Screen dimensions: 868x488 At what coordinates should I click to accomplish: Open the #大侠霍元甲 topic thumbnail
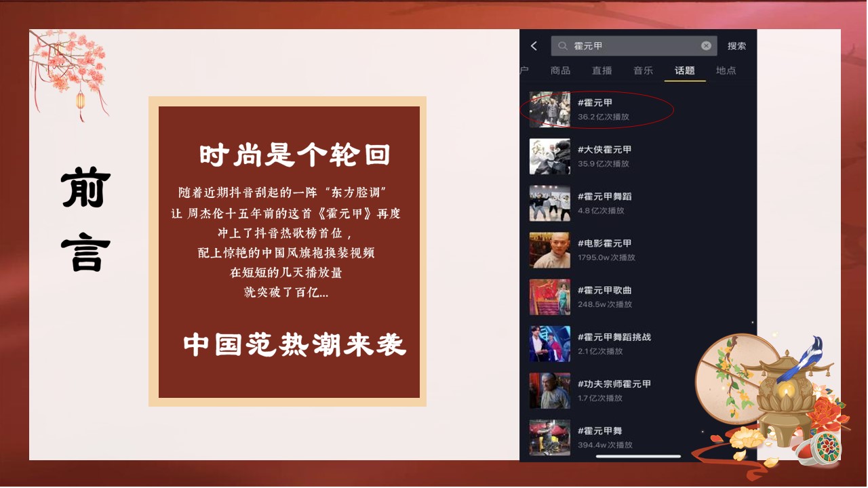(x=549, y=157)
